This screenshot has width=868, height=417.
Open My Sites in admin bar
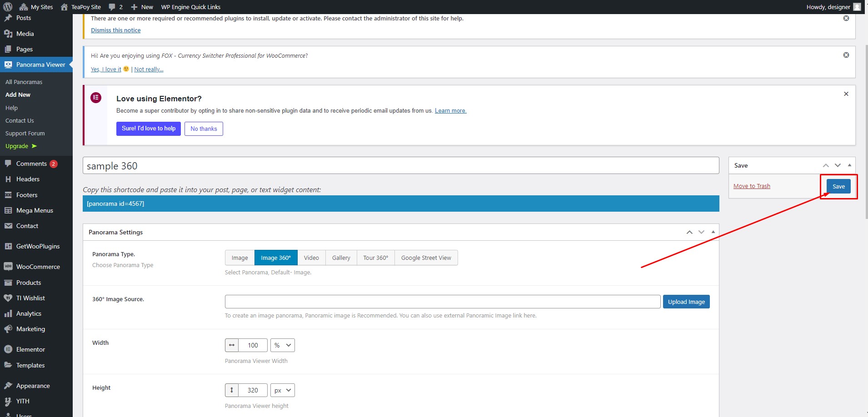(x=36, y=7)
